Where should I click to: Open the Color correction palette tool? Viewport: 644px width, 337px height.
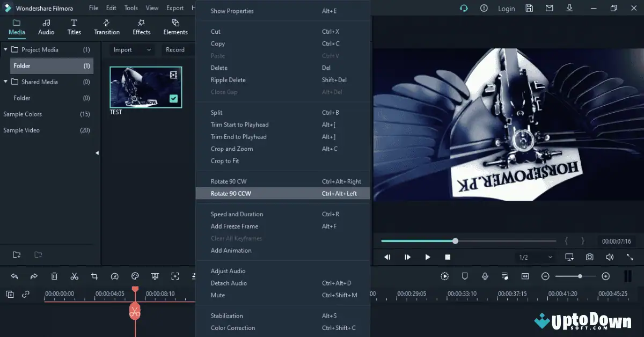[x=135, y=276]
